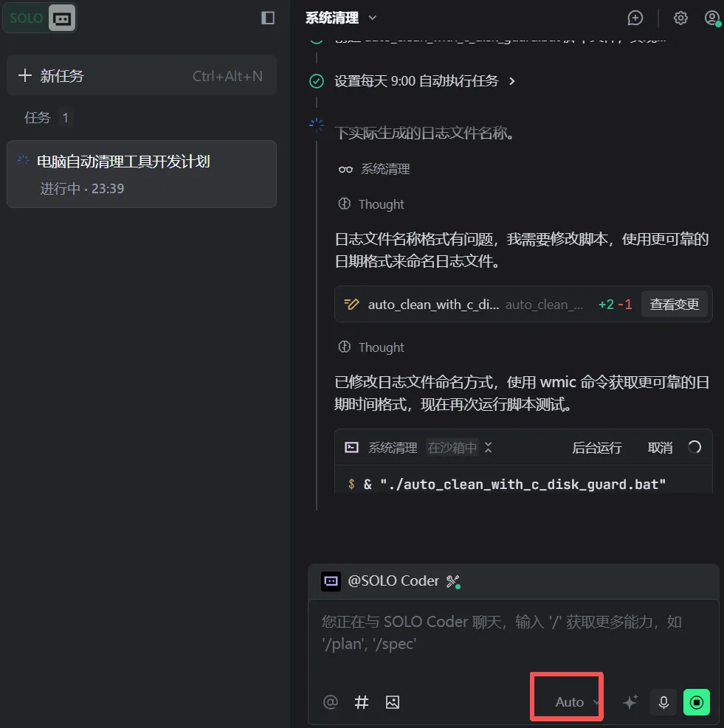Click 查看变更 to view changes
Viewport: 724px width, 728px height.
tap(674, 305)
